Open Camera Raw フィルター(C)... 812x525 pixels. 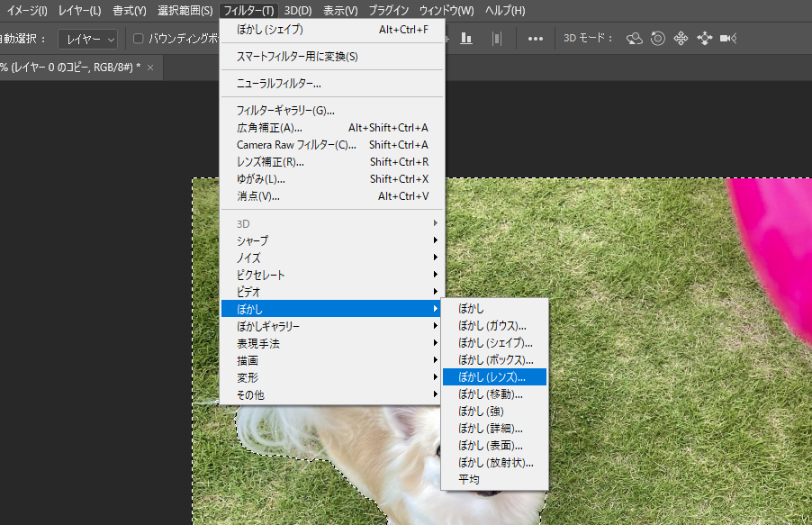tap(332, 145)
